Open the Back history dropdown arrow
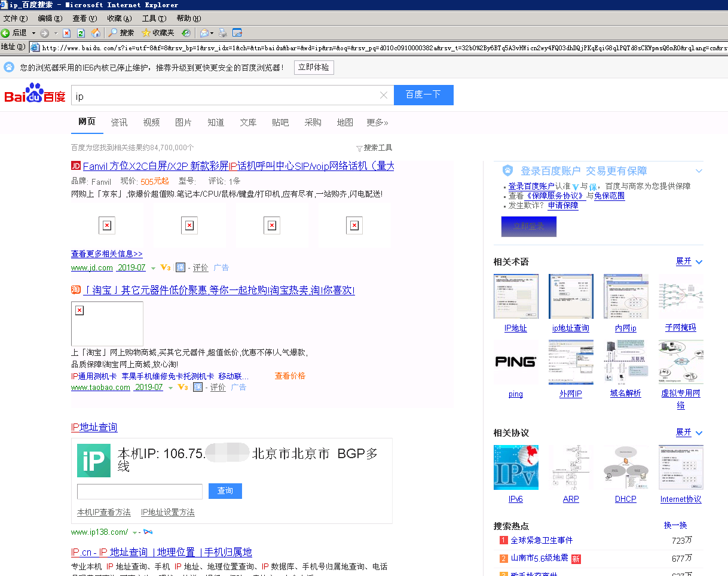The width and height of the screenshot is (728, 576). click(x=33, y=33)
